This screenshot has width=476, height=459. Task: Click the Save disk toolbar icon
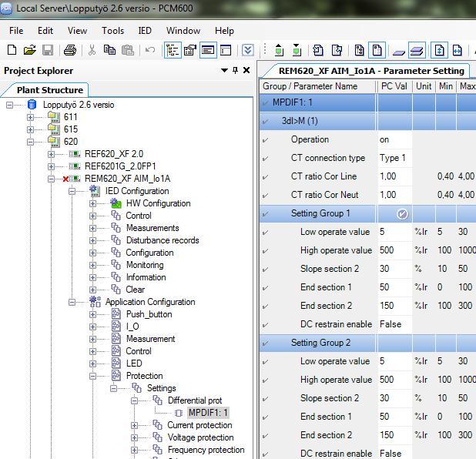pos(48,50)
